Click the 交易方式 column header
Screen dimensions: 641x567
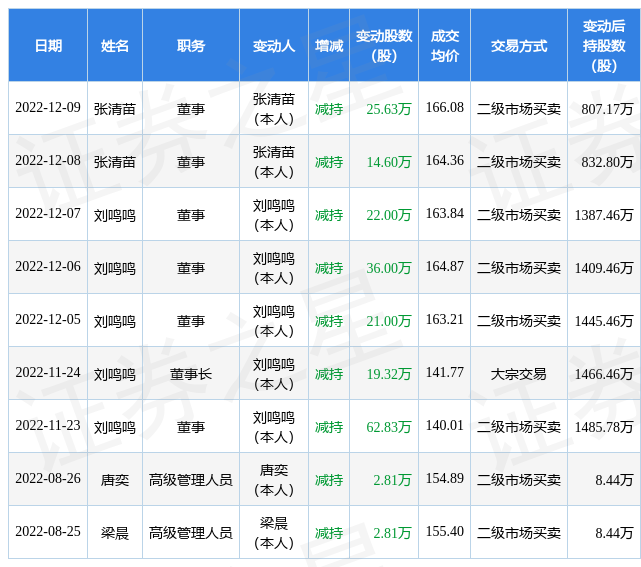pyautogui.click(x=519, y=45)
